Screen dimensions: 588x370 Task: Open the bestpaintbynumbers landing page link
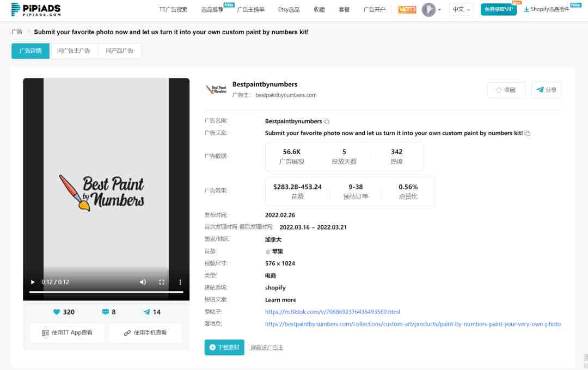[413, 324]
